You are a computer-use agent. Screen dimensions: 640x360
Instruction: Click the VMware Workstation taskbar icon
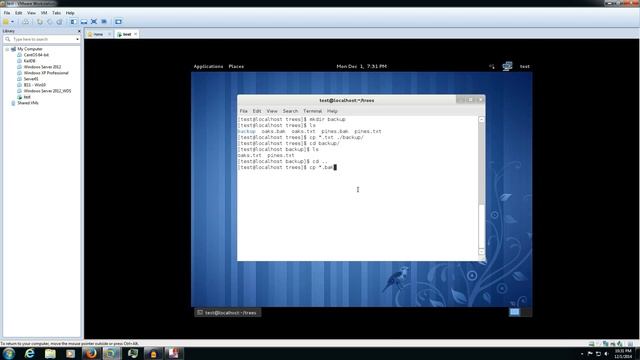(111, 353)
